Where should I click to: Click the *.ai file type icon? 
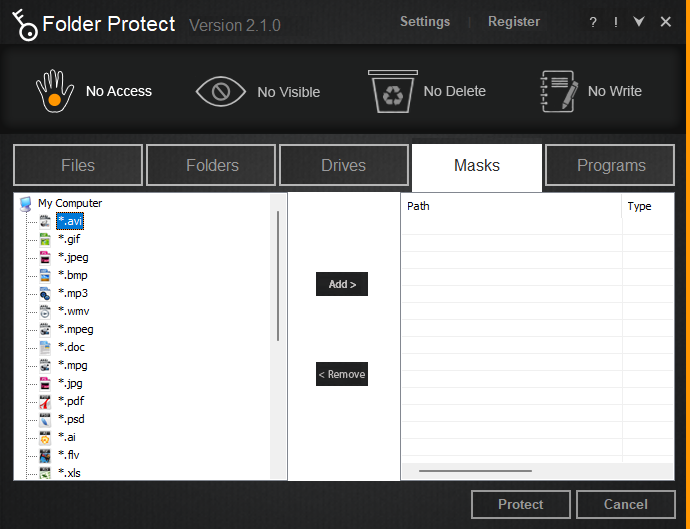pyautogui.click(x=45, y=438)
